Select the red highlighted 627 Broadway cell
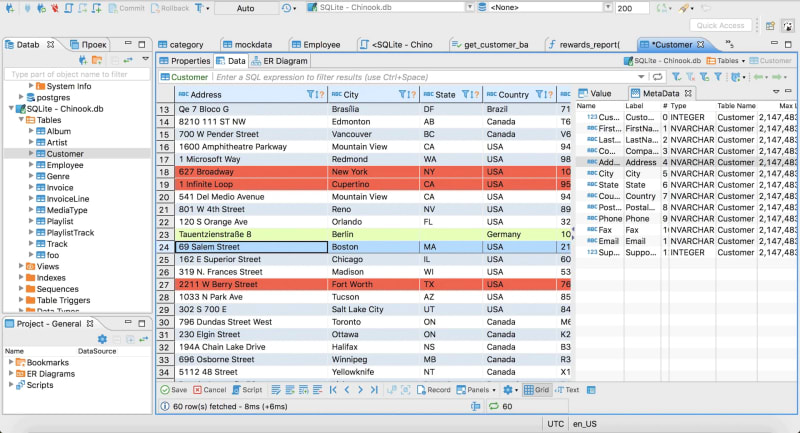This screenshot has width=800, height=433. click(251, 172)
